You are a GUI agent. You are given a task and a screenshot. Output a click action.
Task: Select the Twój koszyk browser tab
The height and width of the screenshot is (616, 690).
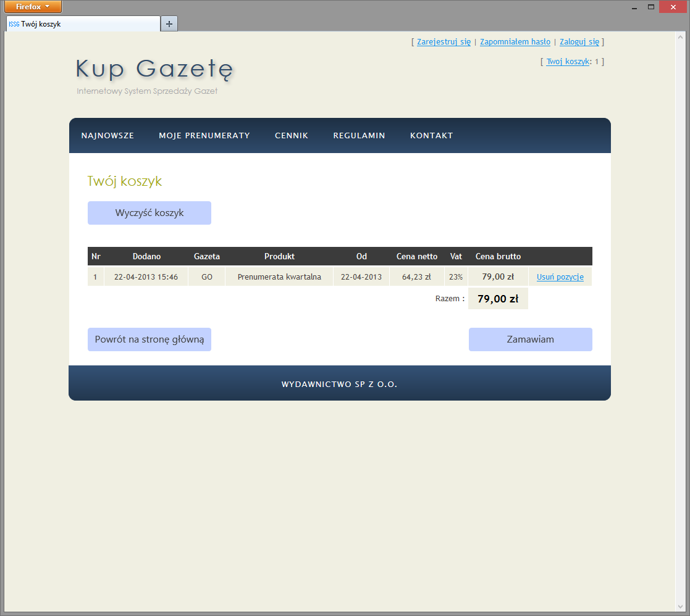(80, 24)
